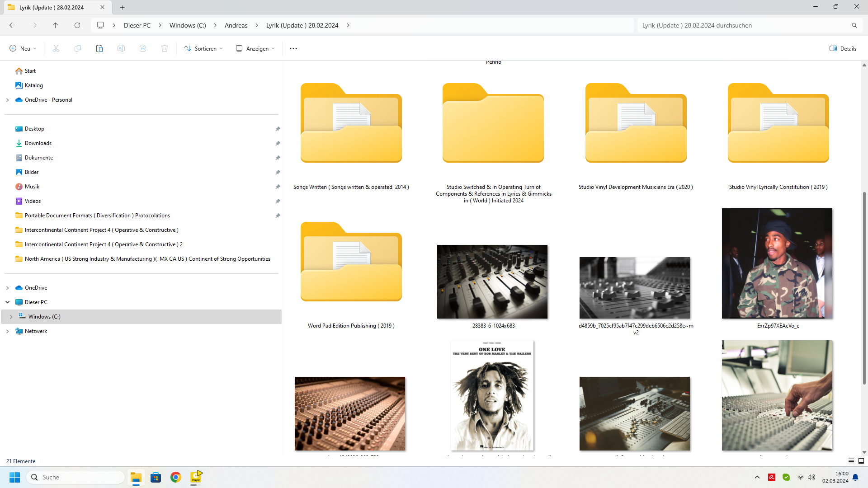The width and height of the screenshot is (868, 488).
Task: Expand chevron after Andreas in breadcrumb
Action: 256,25
